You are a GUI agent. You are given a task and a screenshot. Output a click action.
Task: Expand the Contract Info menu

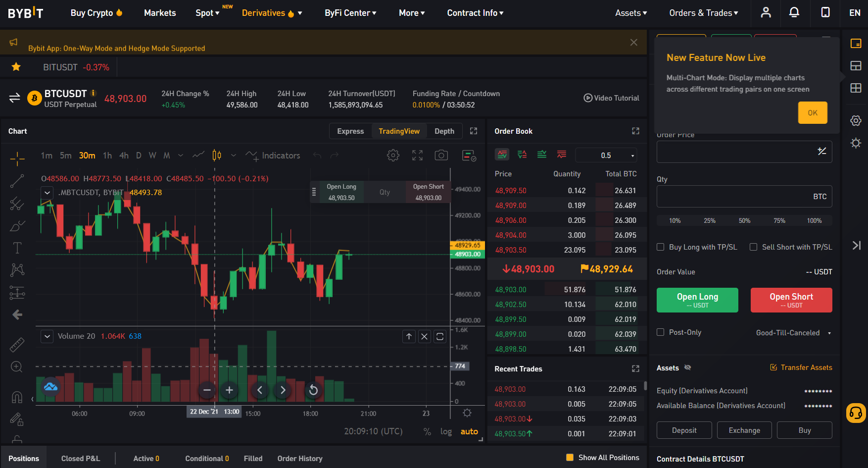pos(475,13)
